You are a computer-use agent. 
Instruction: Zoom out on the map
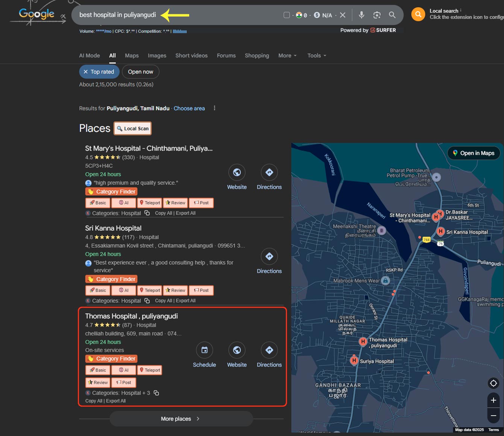[x=493, y=416]
